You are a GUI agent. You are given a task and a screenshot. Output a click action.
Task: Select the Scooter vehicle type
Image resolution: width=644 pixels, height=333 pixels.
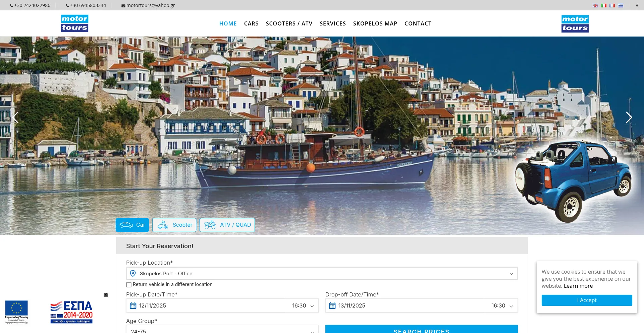174,225
